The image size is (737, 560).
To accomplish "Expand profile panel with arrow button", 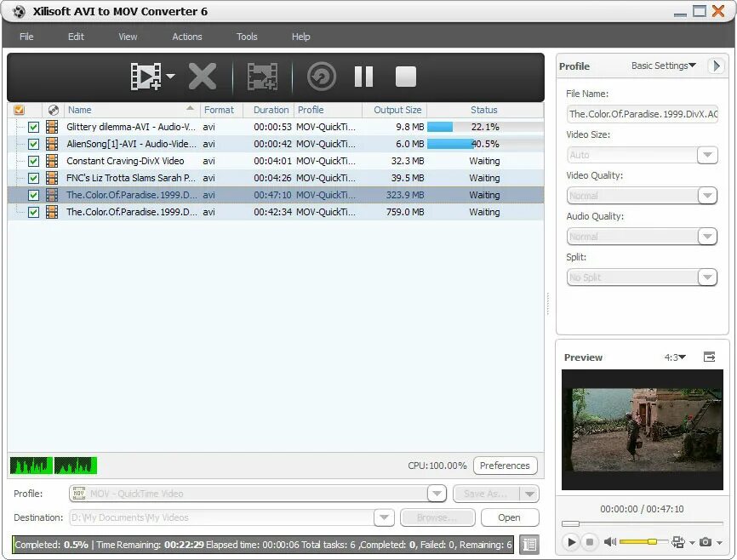I will (716, 66).
